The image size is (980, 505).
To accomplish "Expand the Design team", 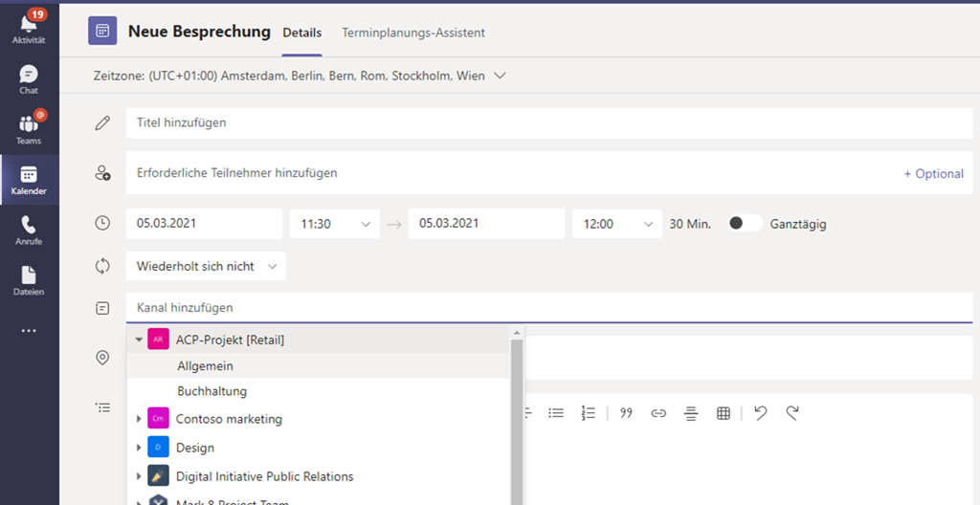I will pyautogui.click(x=139, y=448).
